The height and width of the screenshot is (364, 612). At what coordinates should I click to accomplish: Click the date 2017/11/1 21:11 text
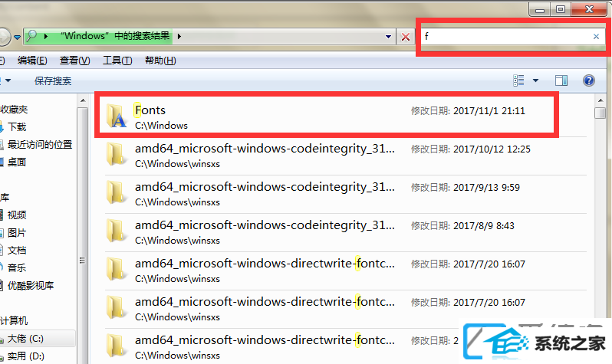(x=489, y=111)
